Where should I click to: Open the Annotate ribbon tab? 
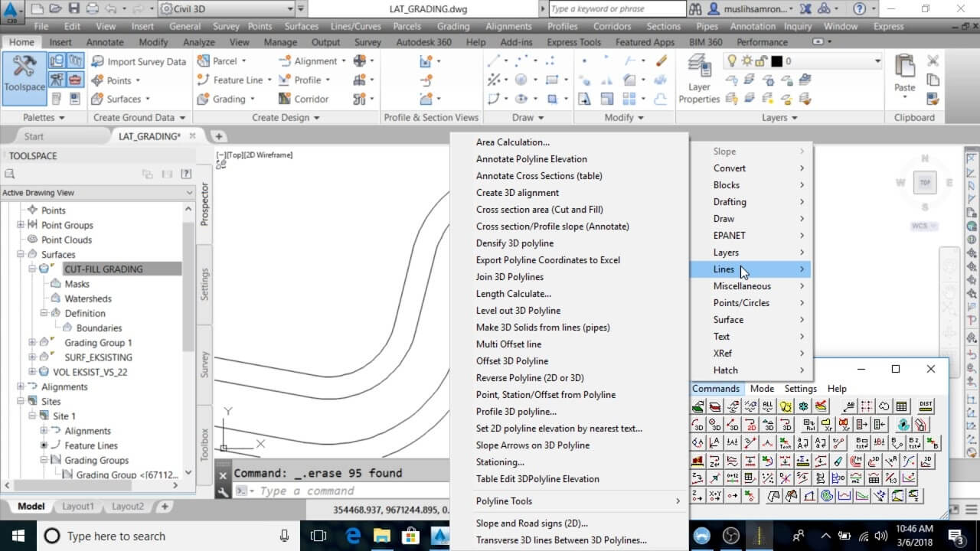[x=105, y=42]
